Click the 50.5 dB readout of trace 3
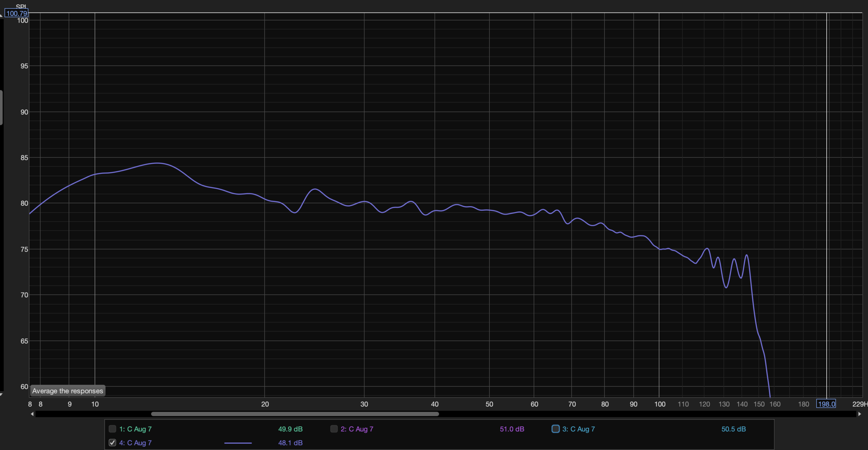This screenshot has height=450, width=868. (733, 429)
